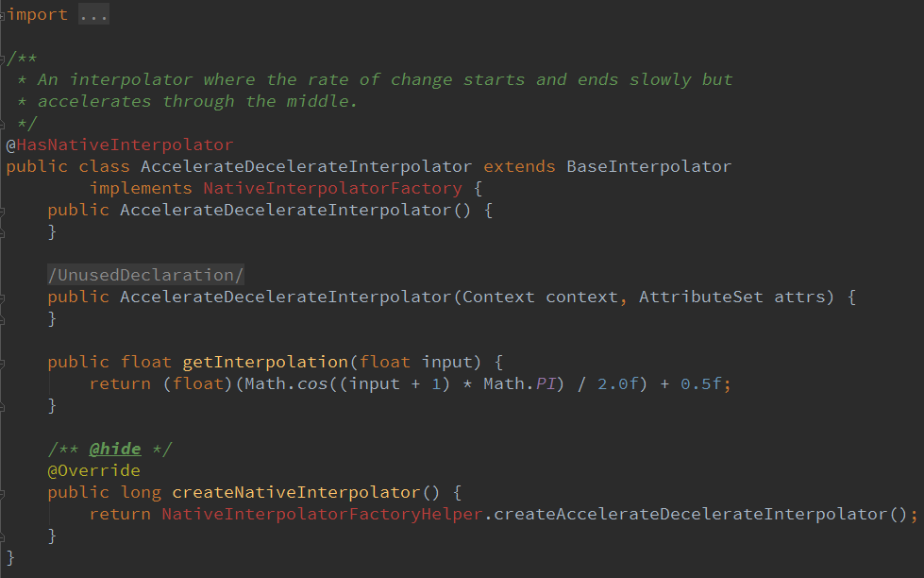
Task: Collapse the class Javadoc comment block
Action: coord(4,59)
